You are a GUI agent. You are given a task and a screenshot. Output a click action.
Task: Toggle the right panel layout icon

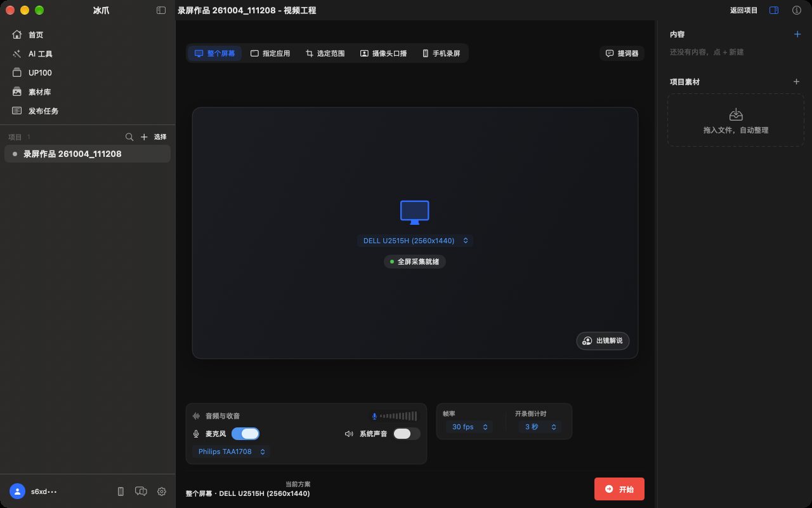click(x=774, y=10)
